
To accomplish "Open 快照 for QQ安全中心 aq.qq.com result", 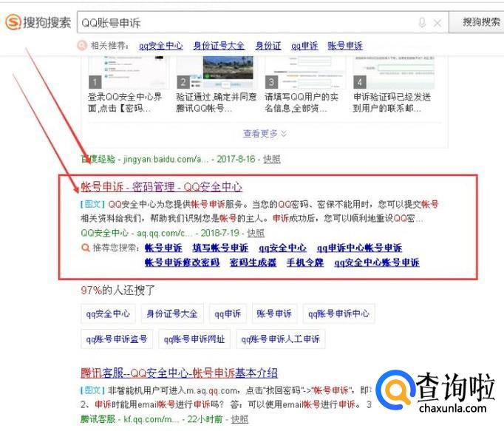I will [x=256, y=233].
